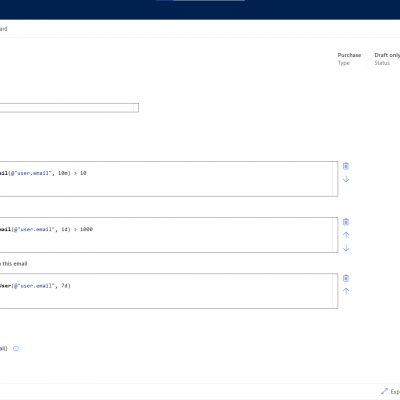Delete the rule containing '7d)'
Image resolution: width=400 pixels, height=400 pixels.
[x=346, y=278]
